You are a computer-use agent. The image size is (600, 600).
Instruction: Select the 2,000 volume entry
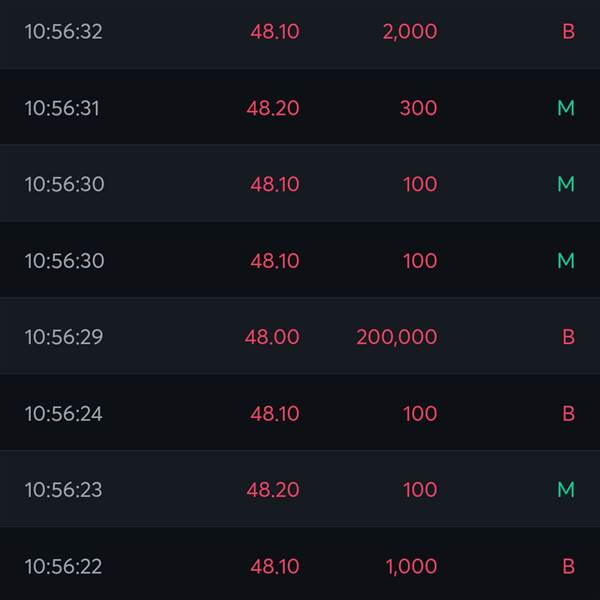coord(409,32)
